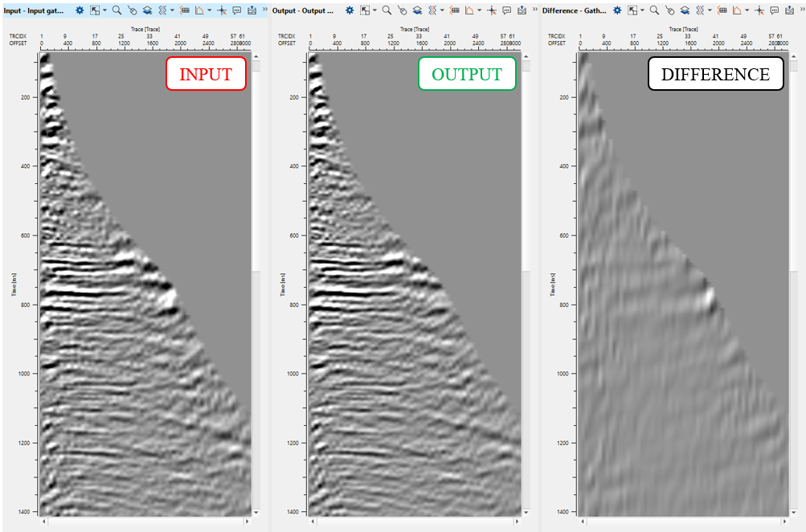Open the comment bubble icon in Difference panel

coord(774,10)
